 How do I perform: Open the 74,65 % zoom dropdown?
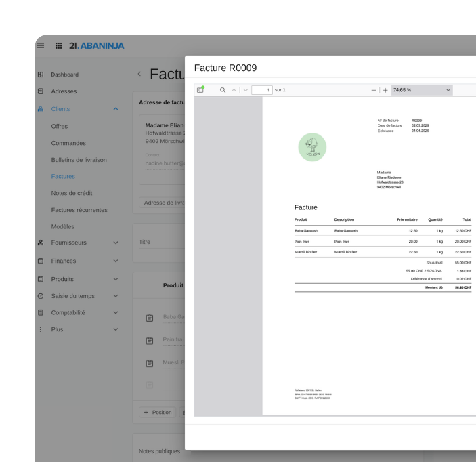[422, 90]
